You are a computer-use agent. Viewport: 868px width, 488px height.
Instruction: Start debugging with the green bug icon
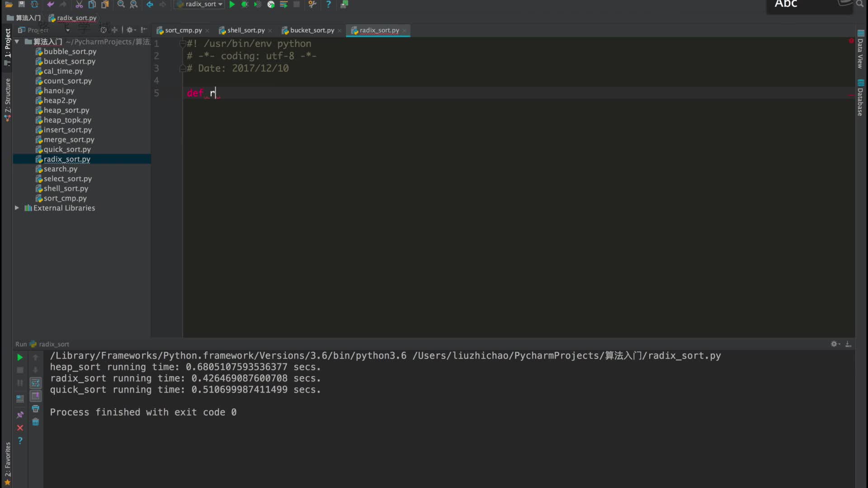(245, 4)
